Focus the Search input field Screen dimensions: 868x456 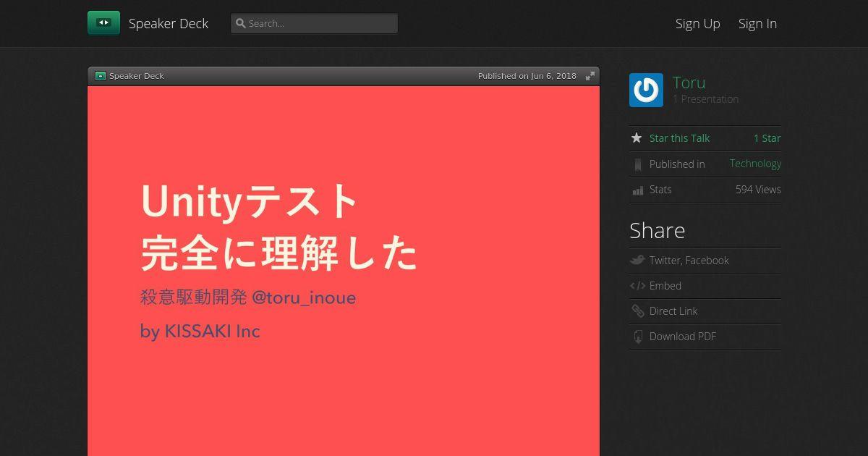tap(314, 23)
